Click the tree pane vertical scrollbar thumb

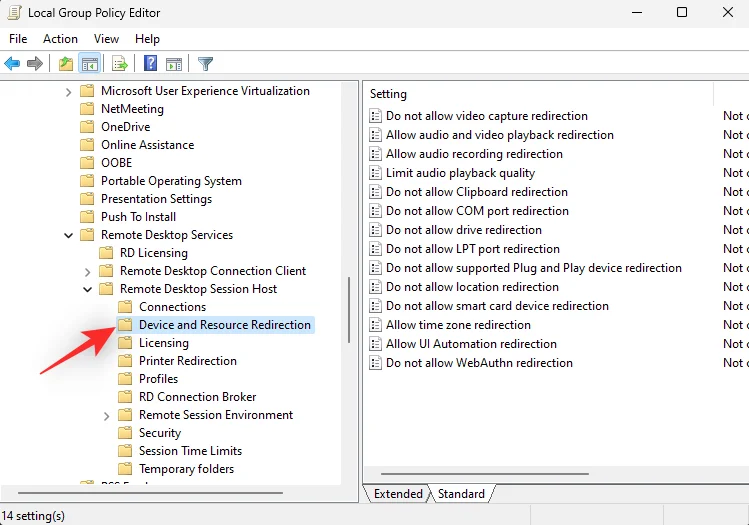(349, 310)
